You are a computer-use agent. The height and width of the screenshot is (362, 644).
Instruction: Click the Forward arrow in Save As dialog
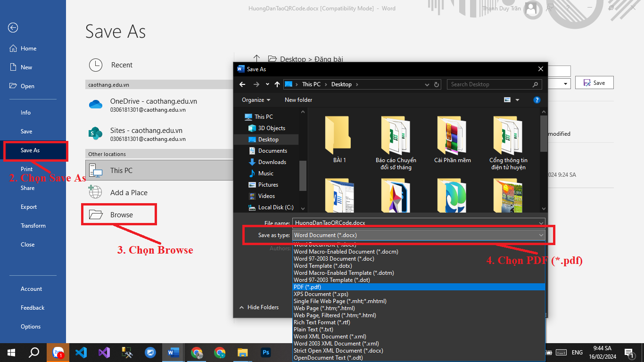256,84
